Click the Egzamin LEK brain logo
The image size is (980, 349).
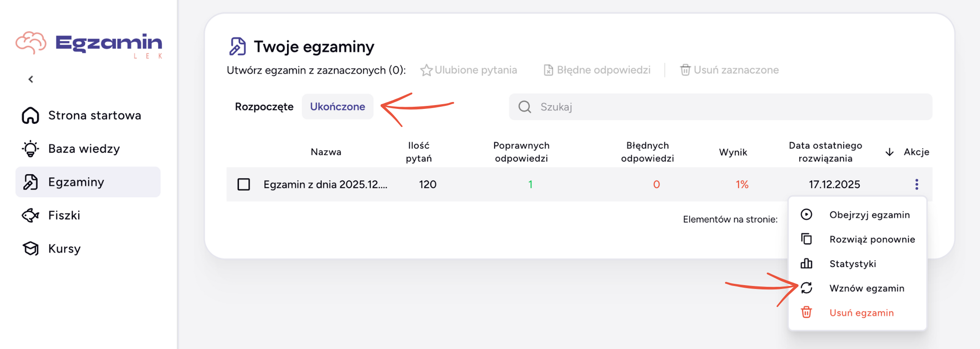point(88,44)
